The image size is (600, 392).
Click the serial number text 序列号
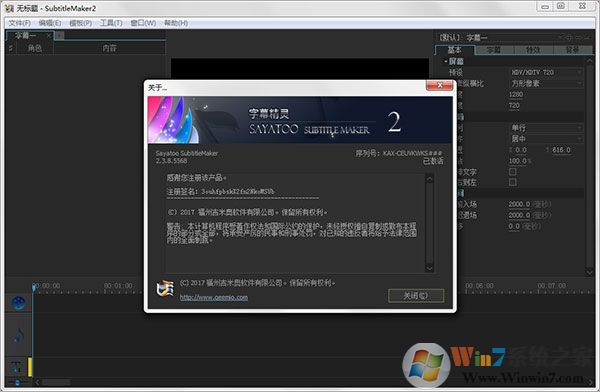(x=399, y=154)
